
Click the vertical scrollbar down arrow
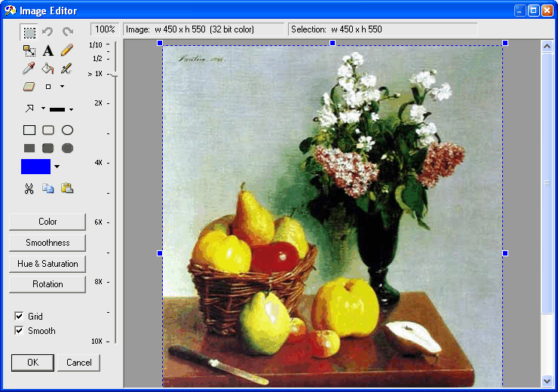click(547, 381)
